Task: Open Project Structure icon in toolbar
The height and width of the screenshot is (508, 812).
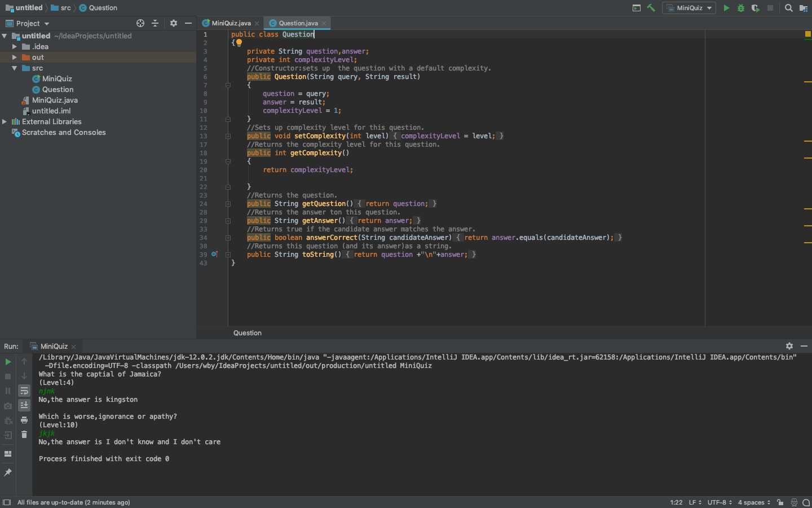Action: tap(804, 8)
